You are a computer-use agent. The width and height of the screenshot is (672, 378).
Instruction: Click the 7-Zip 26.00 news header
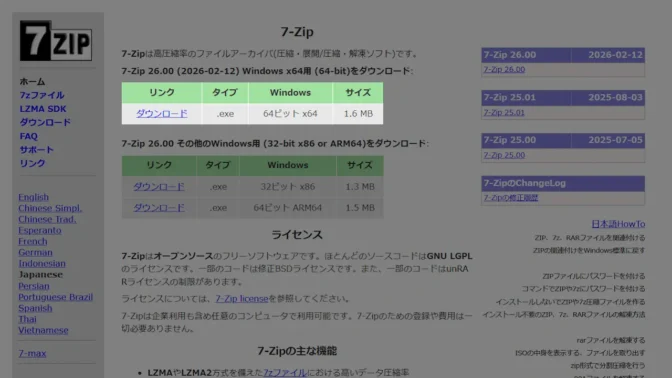510,55
